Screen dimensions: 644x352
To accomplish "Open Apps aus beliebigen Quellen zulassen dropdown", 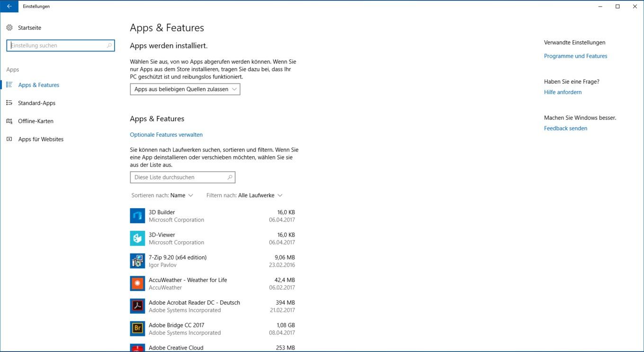I will 185,89.
